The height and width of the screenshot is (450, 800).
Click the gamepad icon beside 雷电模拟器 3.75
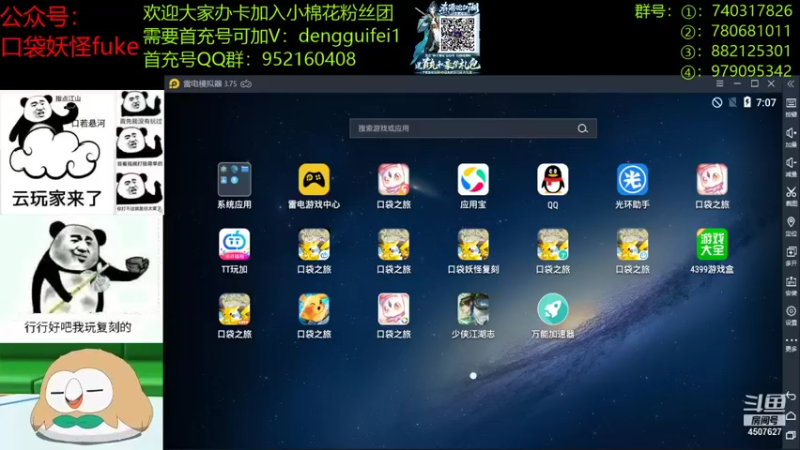point(246,84)
